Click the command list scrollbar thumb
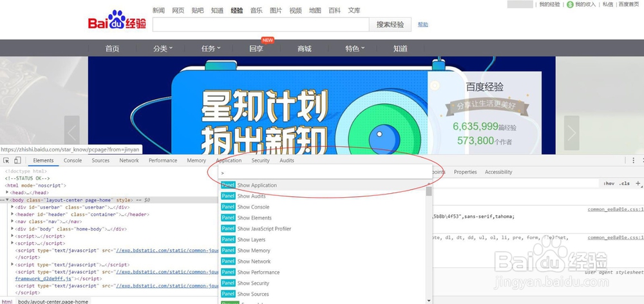The width and height of the screenshot is (644, 304). point(429,191)
